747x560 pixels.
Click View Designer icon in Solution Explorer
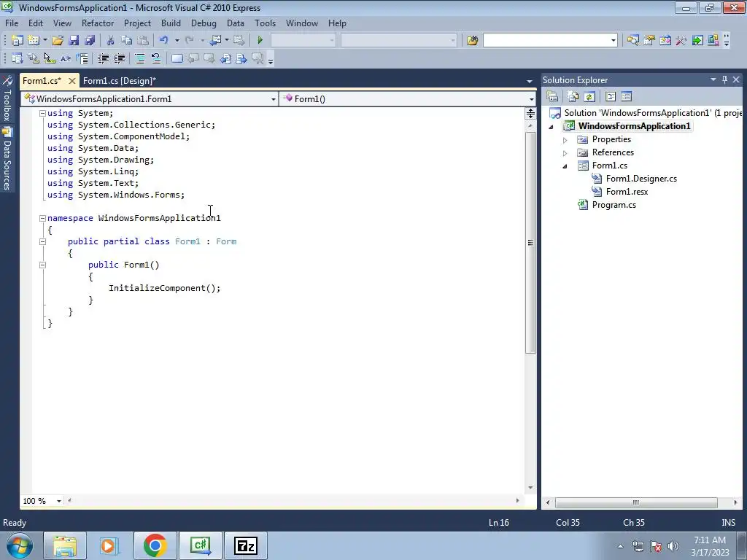pos(627,97)
